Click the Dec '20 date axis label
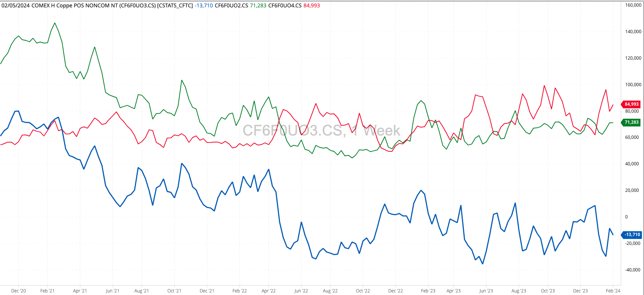The image size is (644, 295). pyautogui.click(x=18, y=291)
